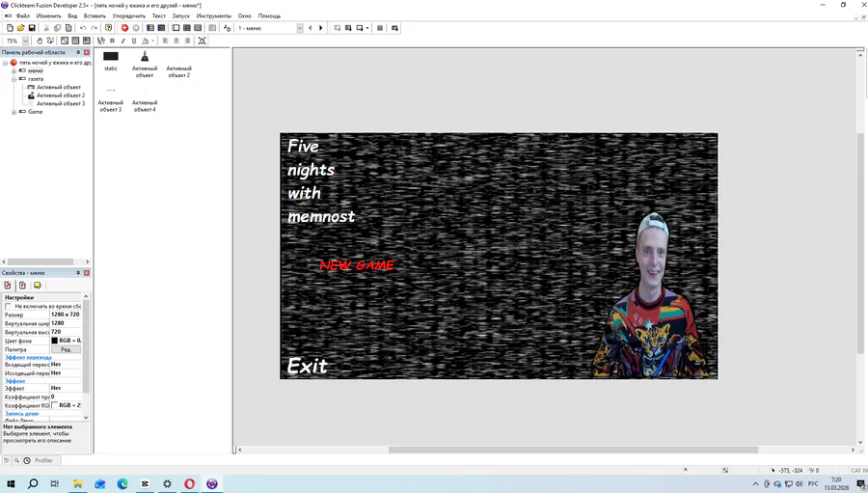Click the 'Ред.' palette edit button

point(66,349)
